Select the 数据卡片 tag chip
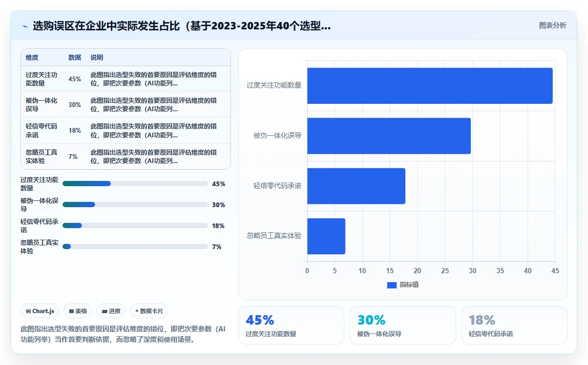Screen dimensions: 588x365 (x=149, y=311)
